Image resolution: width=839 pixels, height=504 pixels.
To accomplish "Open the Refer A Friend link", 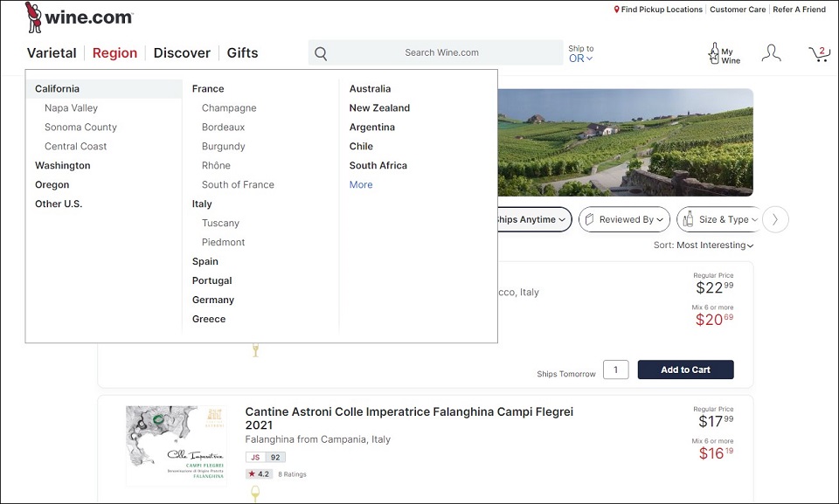I will pos(799,9).
